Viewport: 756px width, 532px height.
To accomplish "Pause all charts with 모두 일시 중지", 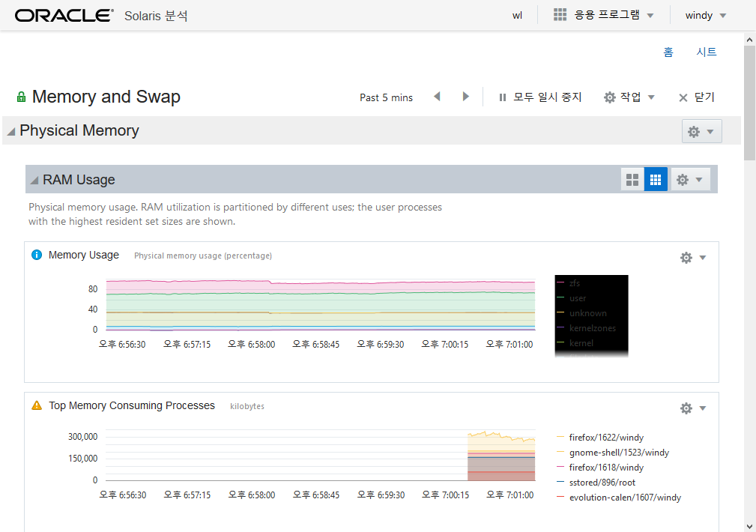I will pos(540,97).
